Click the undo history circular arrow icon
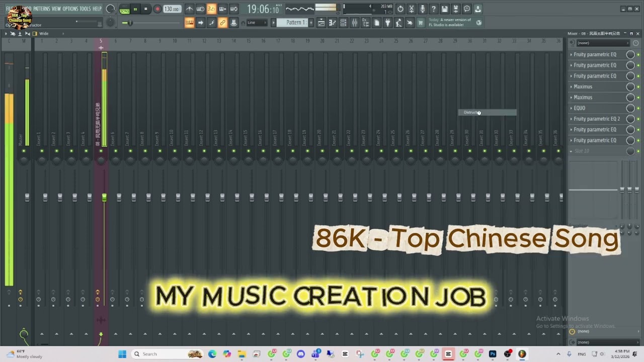This screenshot has width=644, height=362. (400, 9)
